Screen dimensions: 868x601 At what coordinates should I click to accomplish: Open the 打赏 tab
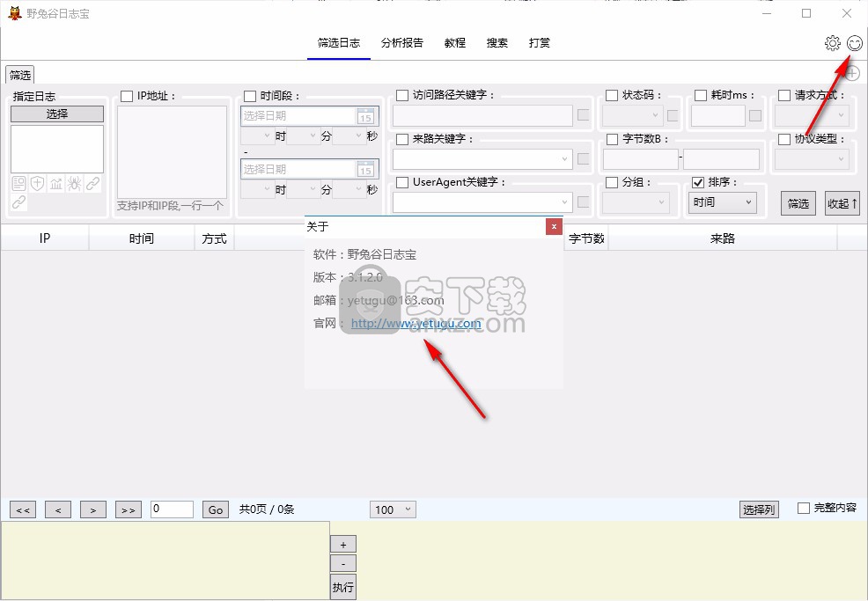tap(539, 42)
